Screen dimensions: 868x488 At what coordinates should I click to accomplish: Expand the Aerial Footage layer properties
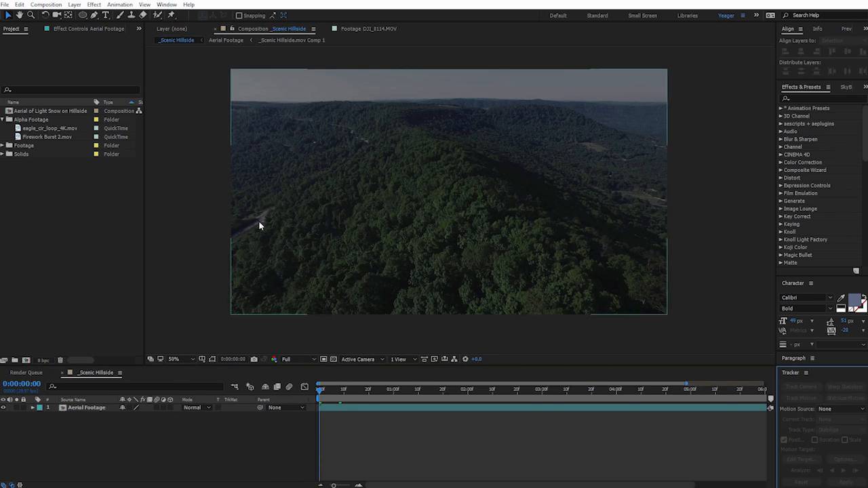(33, 407)
